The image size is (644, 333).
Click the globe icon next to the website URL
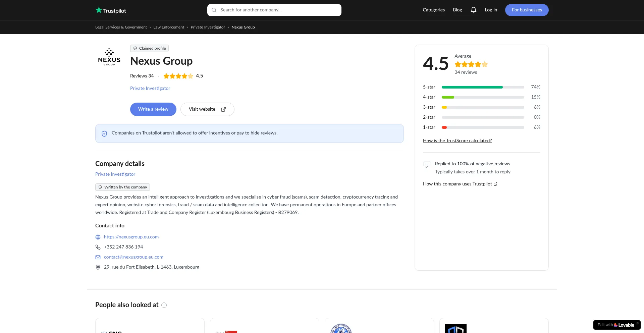98,237
